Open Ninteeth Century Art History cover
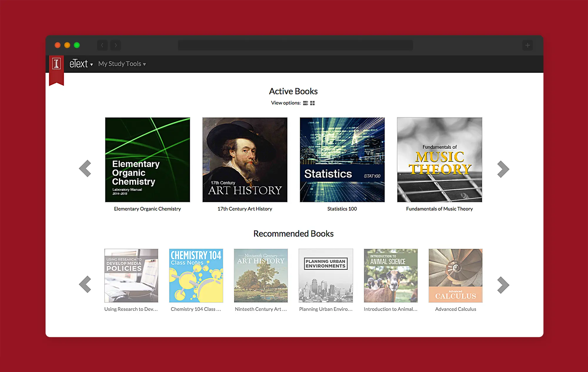Screen dimensions: 588x372 (261, 276)
